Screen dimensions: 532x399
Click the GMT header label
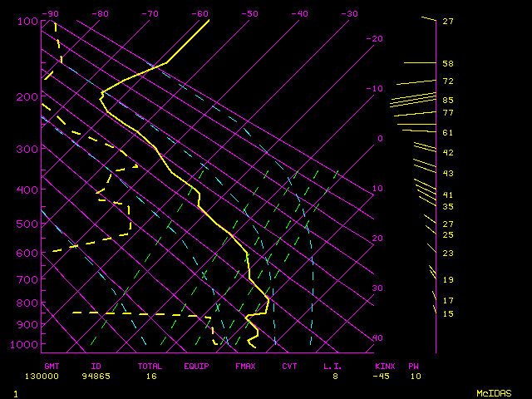tap(52, 366)
